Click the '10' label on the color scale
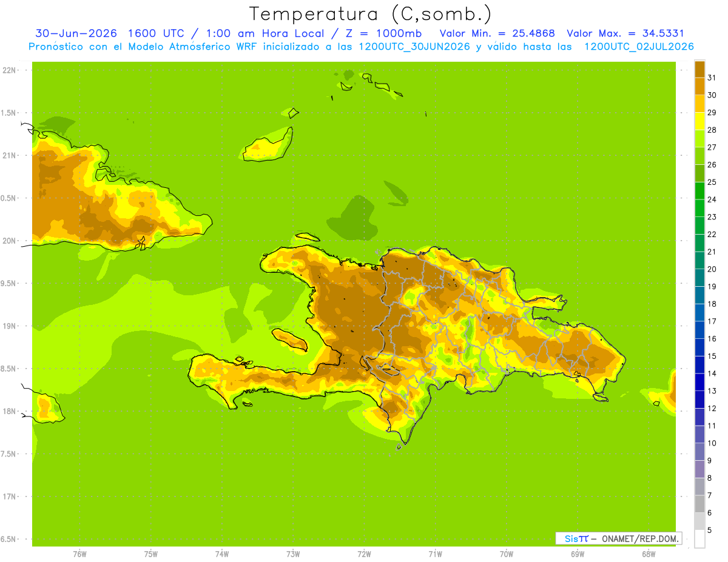The height and width of the screenshot is (562, 728). click(x=712, y=443)
